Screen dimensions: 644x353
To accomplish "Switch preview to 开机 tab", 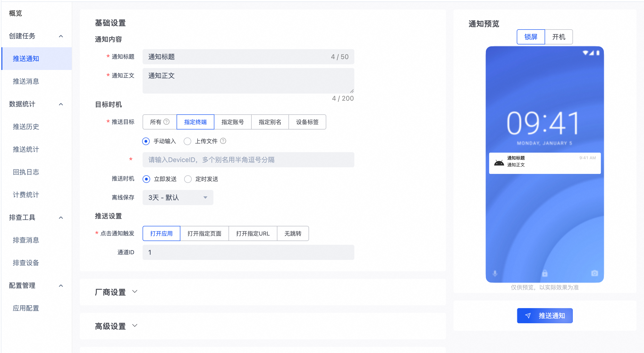I will (558, 37).
